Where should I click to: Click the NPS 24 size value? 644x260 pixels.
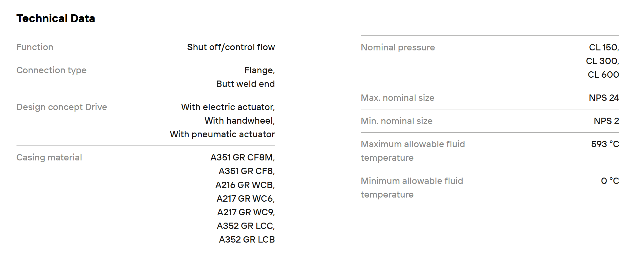(x=604, y=98)
